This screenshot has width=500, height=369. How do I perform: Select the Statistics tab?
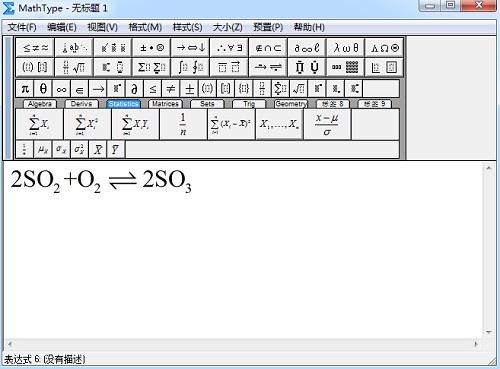(123, 104)
